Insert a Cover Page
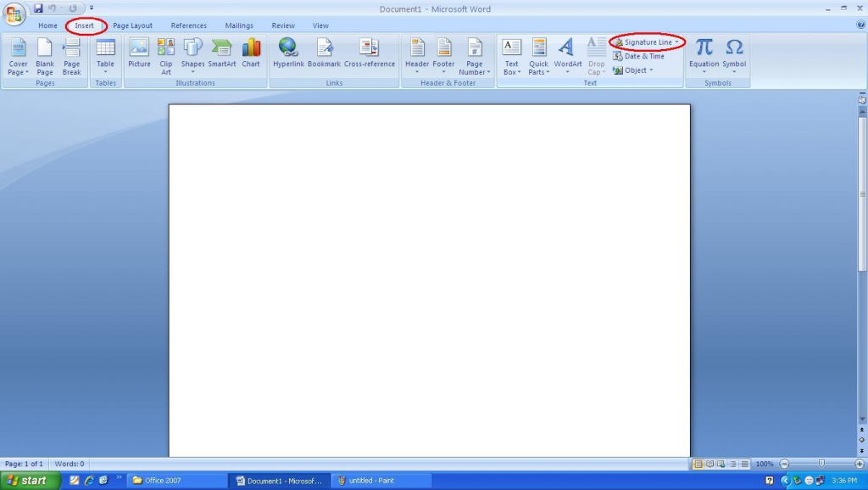Viewport: 868px width, 490px height. click(18, 57)
